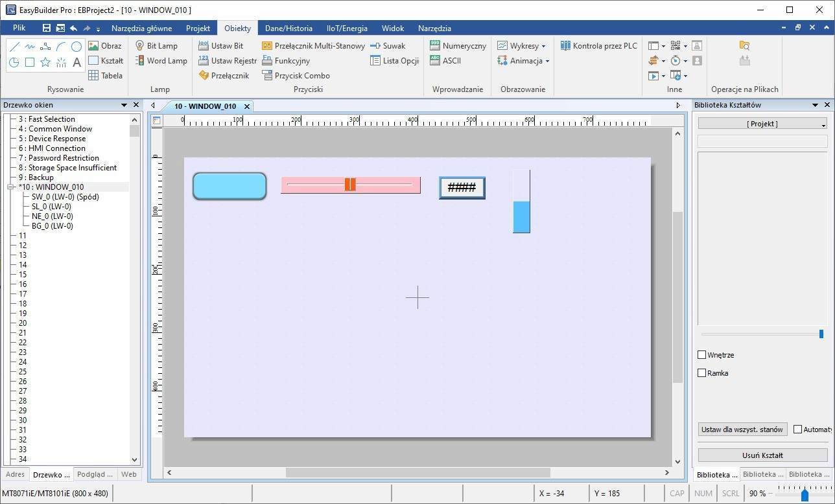Click the orange slider handle on canvas

[350, 185]
